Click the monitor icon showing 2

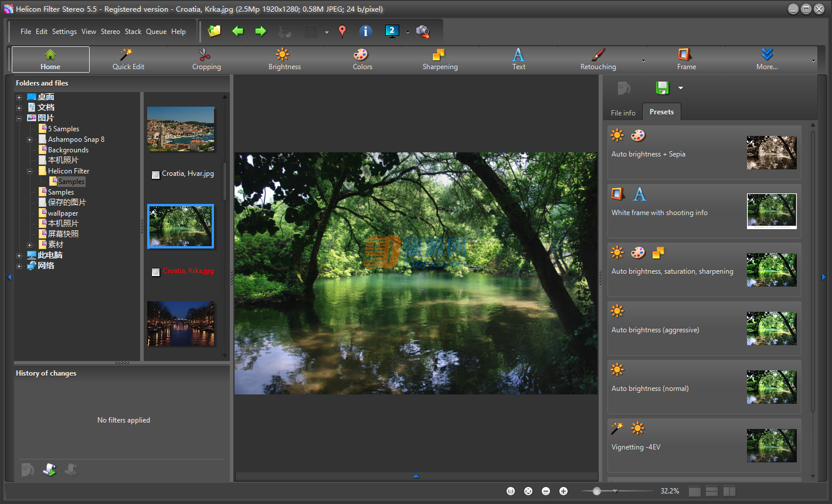(x=392, y=31)
